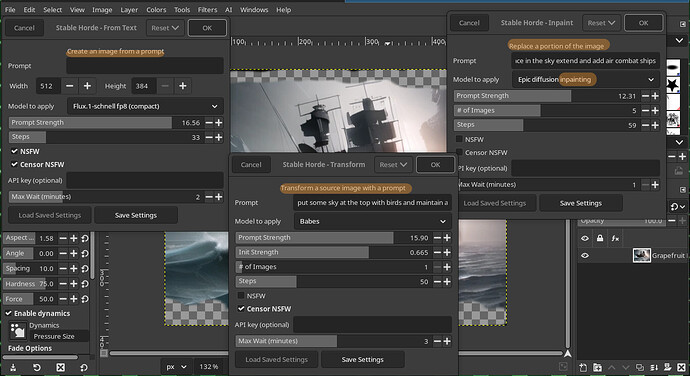690x376 pixels.
Task: Click the layer lock icon
Action: coord(600,238)
